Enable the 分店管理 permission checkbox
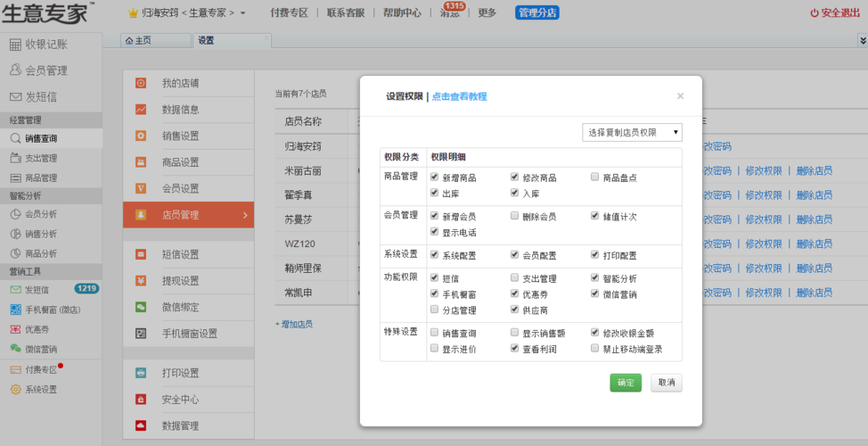Image resolution: width=868 pixels, height=446 pixels. pos(435,310)
